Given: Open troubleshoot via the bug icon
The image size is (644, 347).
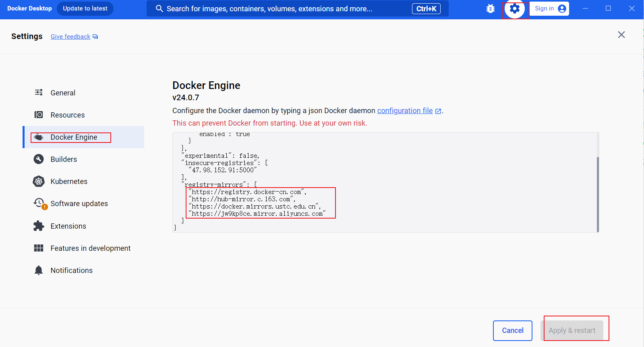Looking at the screenshot, I should (490, 8).
